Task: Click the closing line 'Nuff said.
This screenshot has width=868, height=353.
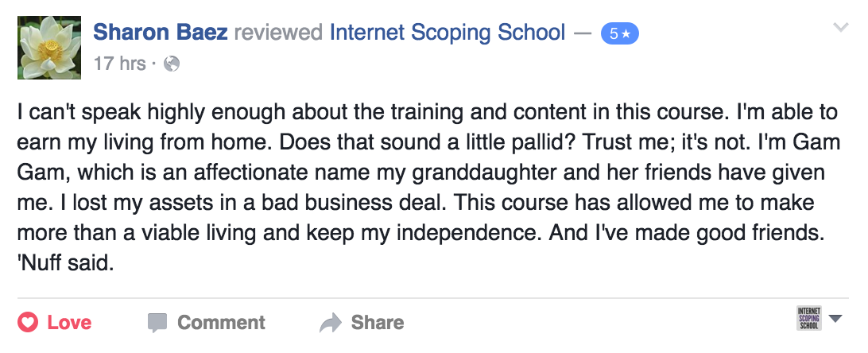Action: pyautogui.click(x=65, y=262)
